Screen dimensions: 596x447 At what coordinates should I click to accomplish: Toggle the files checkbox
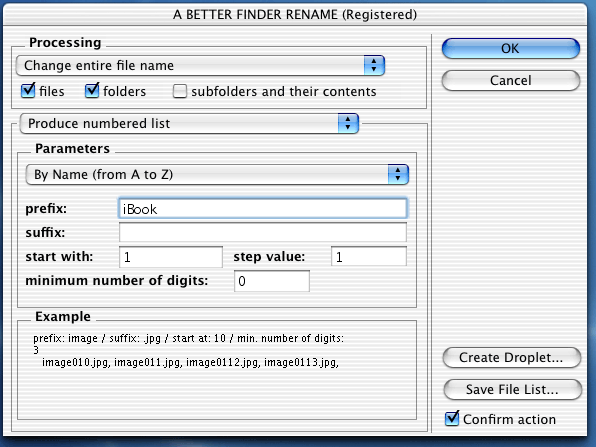(28, 91)
